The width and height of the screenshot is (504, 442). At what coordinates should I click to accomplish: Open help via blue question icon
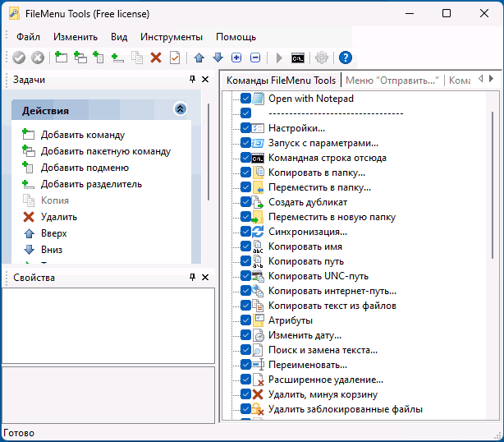(x=346, y=58)
